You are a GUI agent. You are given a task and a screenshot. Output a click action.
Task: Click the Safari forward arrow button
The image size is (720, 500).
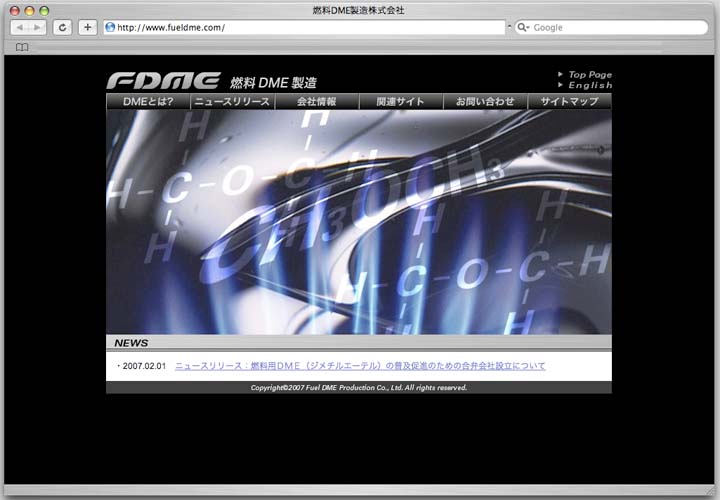pyautogui.click(x=38, y=28)
